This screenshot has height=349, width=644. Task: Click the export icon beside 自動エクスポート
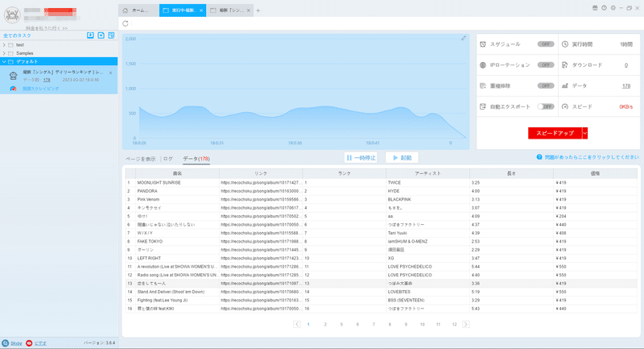click(483, 106)
